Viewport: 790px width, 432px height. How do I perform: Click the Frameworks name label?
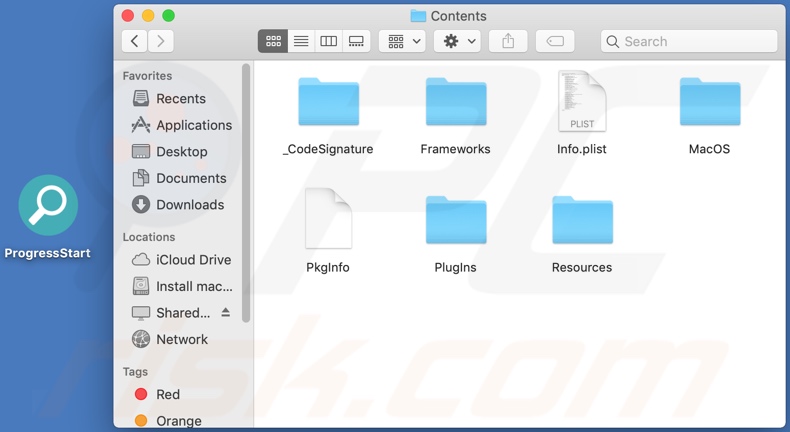[455, 149]
